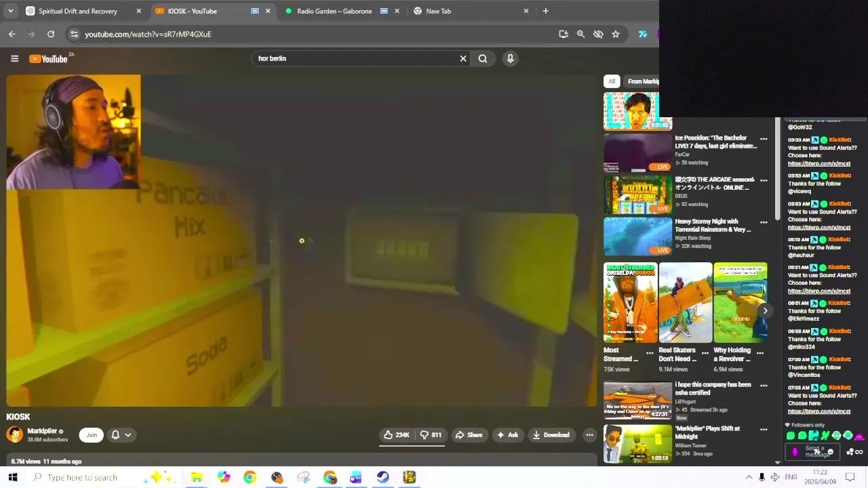Open Markiplier channel avatar
The height and width of the screenshot is (488, 868).
[14, 434]
